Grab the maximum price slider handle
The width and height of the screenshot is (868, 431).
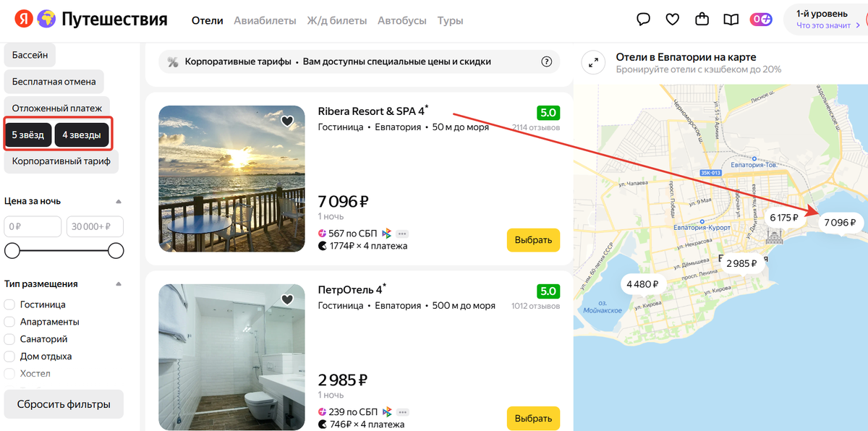click(116, 251)
